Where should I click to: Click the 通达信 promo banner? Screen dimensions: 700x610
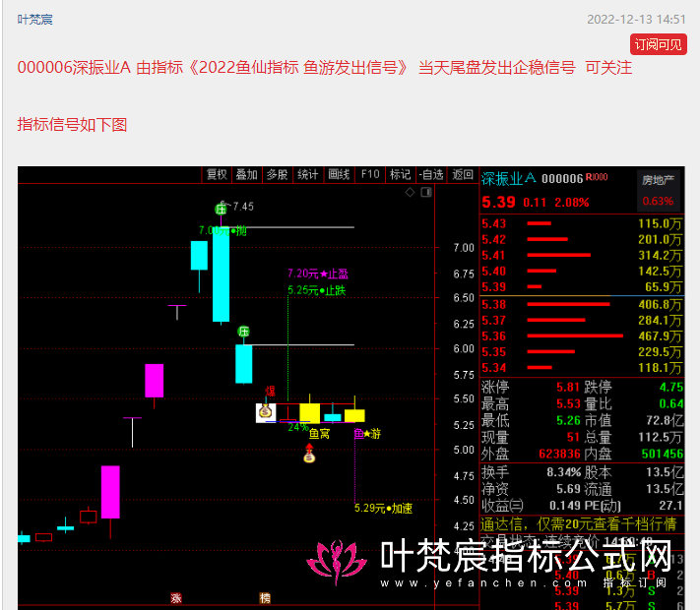click(x=579, y=524)
